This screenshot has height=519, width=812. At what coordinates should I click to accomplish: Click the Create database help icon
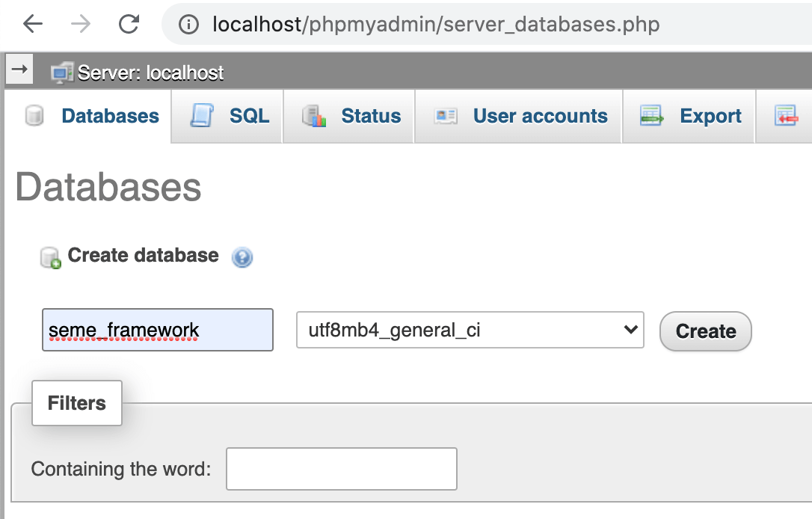point(242,257)
